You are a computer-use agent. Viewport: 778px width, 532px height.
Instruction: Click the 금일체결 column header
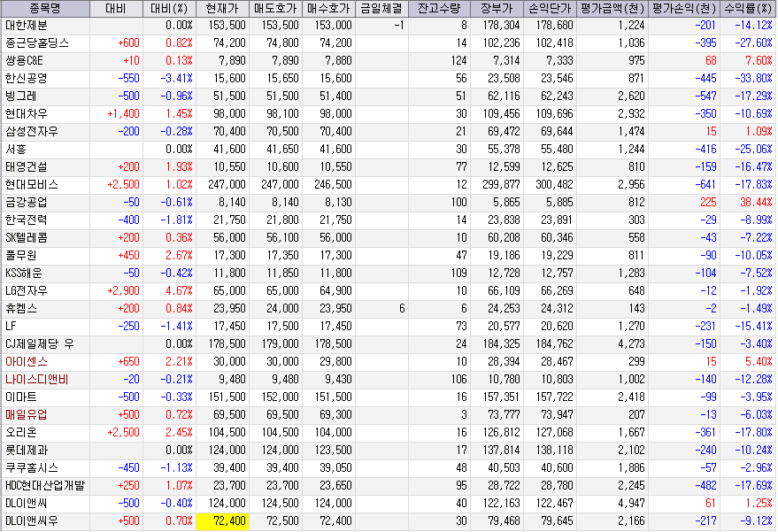pos(382,9)
